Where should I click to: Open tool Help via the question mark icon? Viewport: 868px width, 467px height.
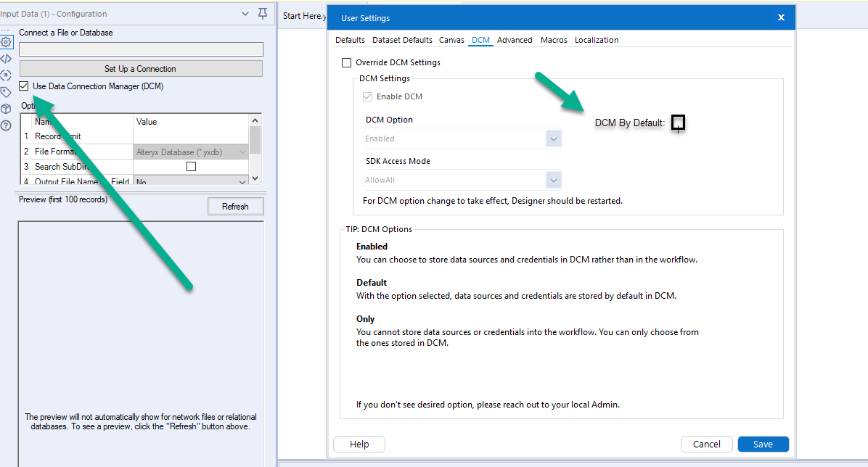coord(6,123)
